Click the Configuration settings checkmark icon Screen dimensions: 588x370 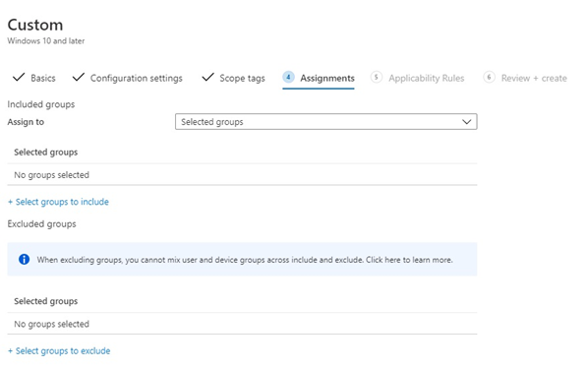coord(79,78)
